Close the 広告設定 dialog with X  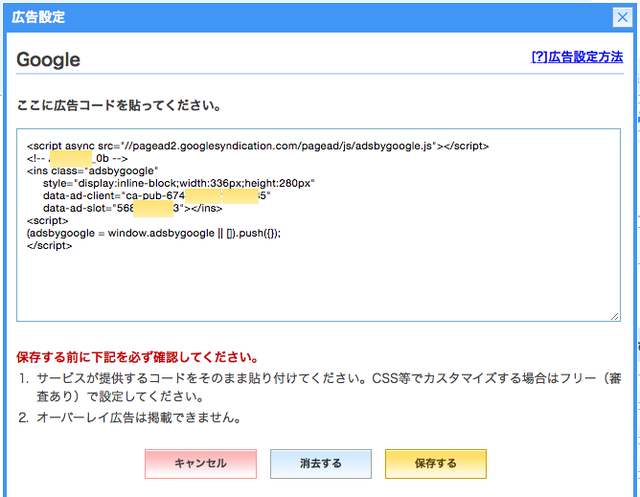tap(622, 17)
